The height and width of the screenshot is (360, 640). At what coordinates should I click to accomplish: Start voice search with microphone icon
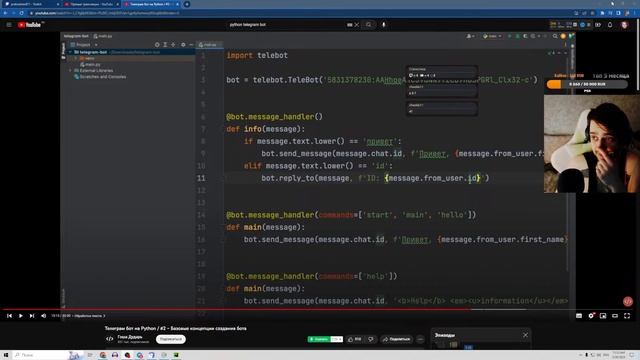point(384,25)
